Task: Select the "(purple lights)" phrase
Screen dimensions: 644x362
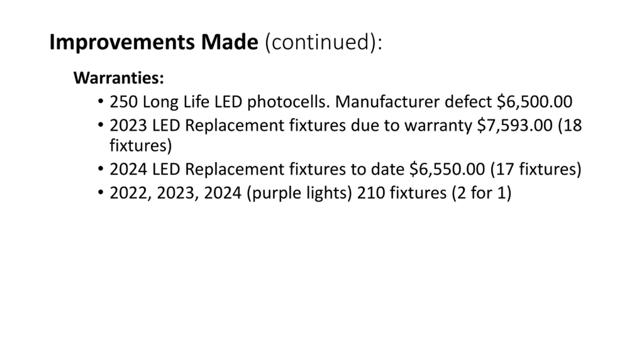Action: coord(299,193)
